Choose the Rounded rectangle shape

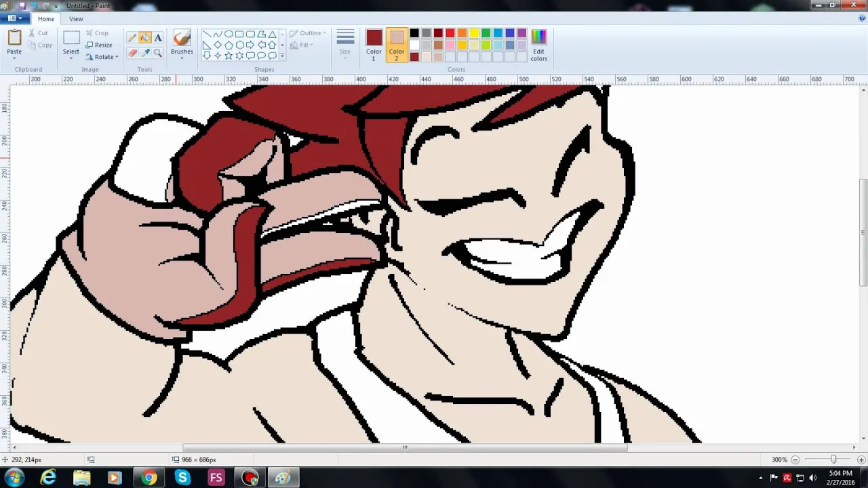(250, 34)
